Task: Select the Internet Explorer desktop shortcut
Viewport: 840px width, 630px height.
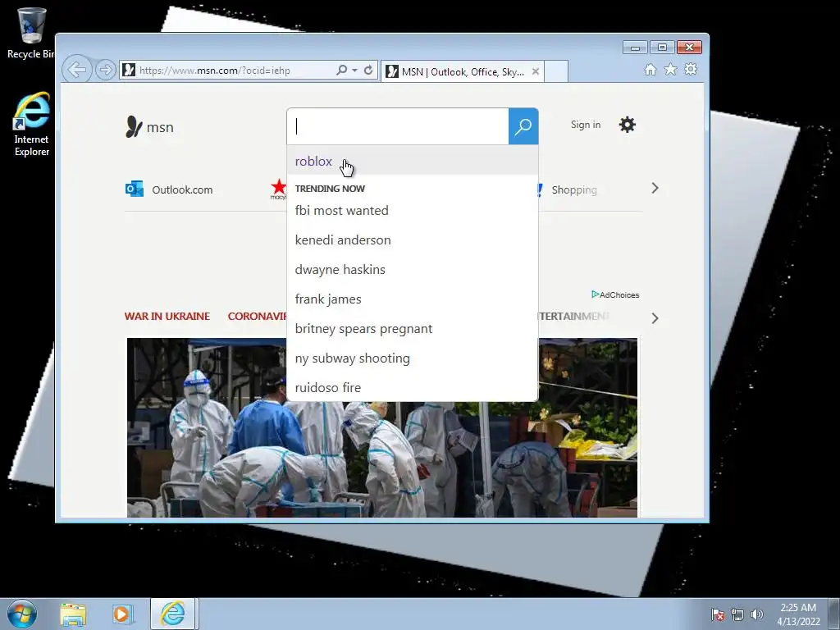Action: click(x=32, y=125)
